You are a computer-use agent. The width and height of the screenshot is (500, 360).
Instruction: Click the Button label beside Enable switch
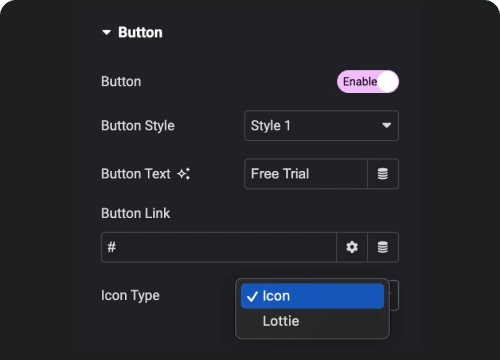pyautogui.click(x=121, y=82)
